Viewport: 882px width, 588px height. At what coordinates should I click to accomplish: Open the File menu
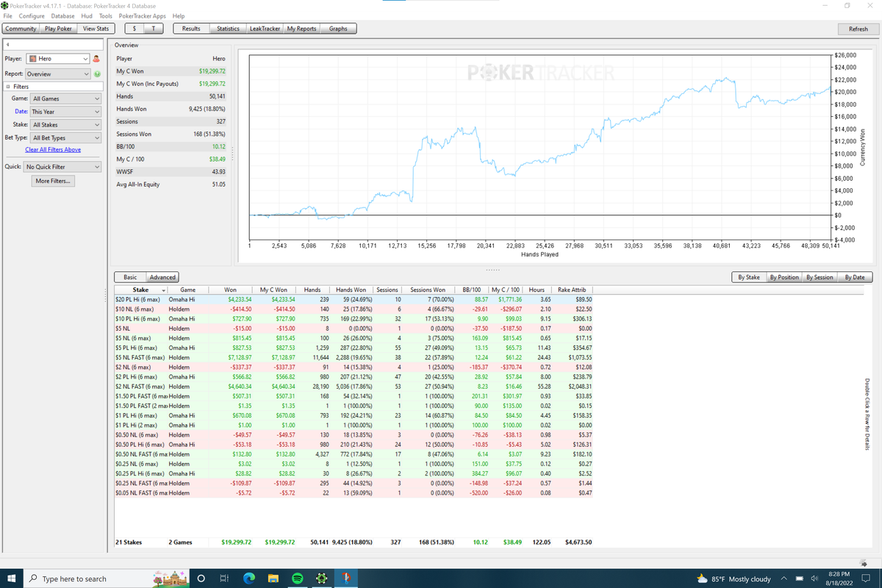pyautogui.click(x=8, y=15)
